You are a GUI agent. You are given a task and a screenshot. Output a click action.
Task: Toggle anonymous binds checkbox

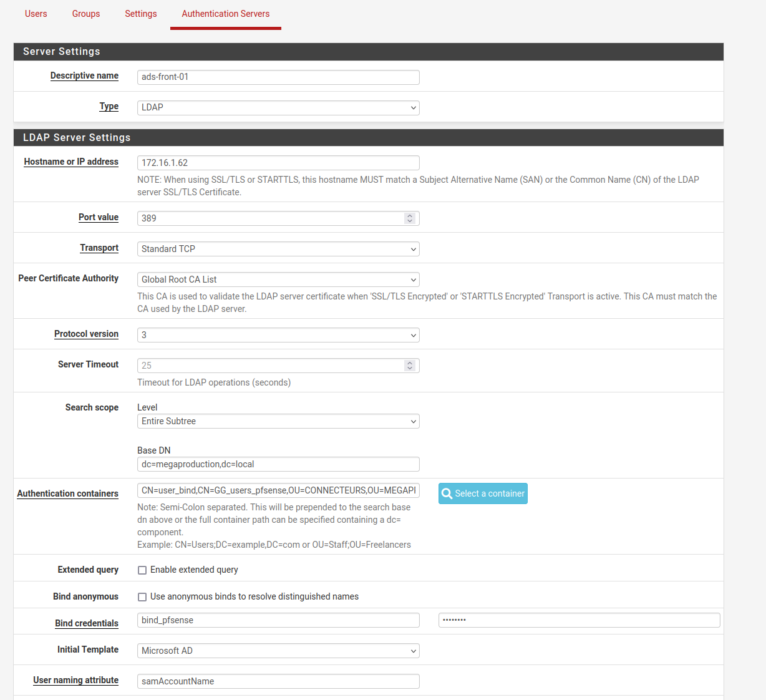click(x=142, y=597)
